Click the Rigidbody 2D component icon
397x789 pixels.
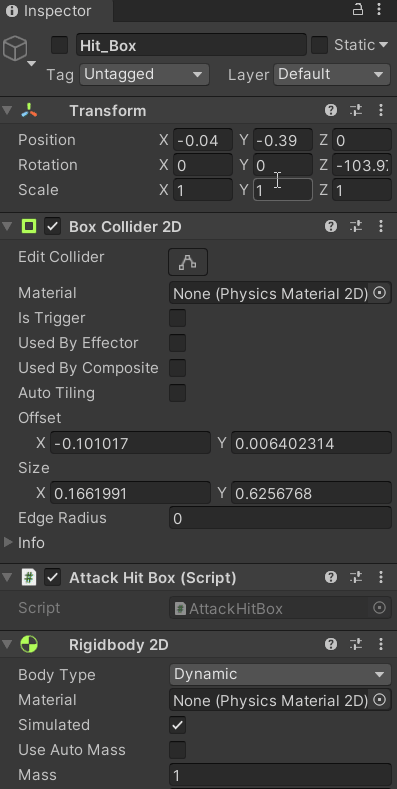[x=29, y=644]
